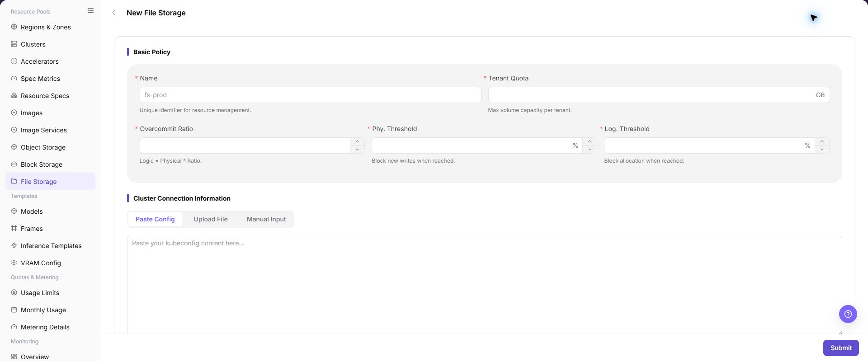
Task: Navigate to Spec Metrics
Action: 50,79
